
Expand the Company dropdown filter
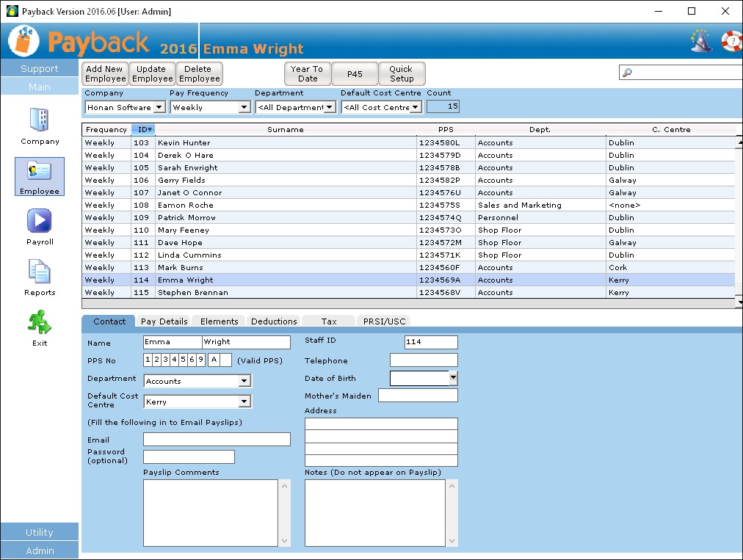click(x=159, y=107)
